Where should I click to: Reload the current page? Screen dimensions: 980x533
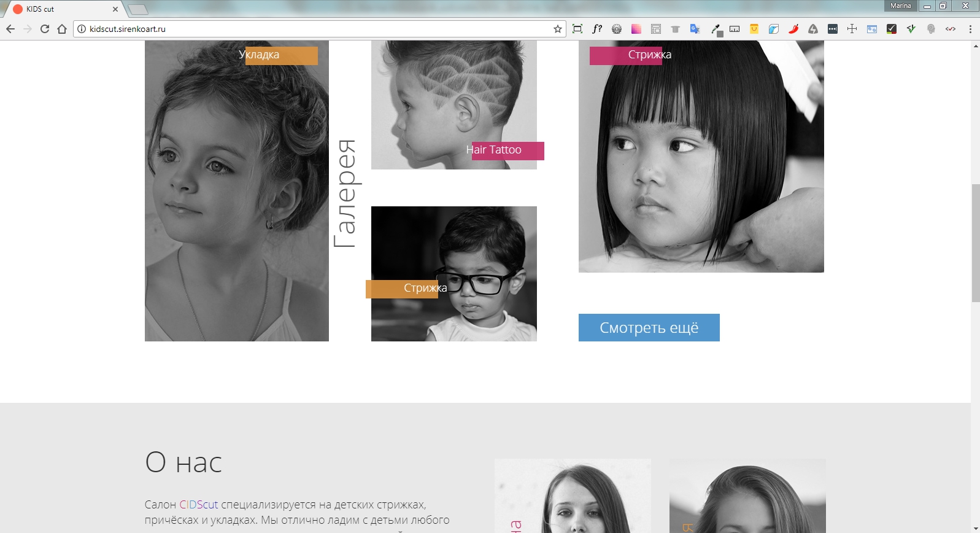[x=45, y=29]
